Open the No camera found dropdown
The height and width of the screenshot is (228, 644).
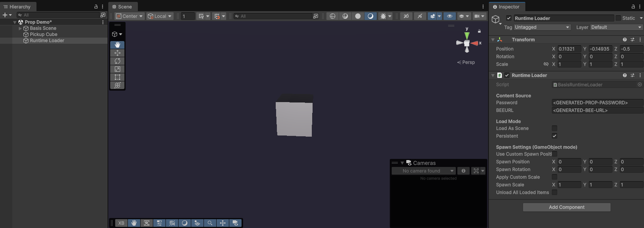(424, 171)
